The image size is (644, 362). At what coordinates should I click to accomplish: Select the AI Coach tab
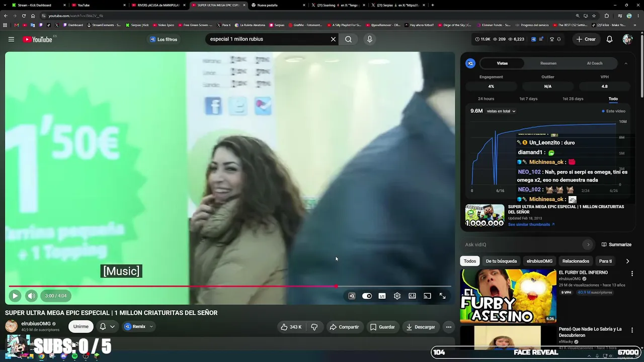595,63
